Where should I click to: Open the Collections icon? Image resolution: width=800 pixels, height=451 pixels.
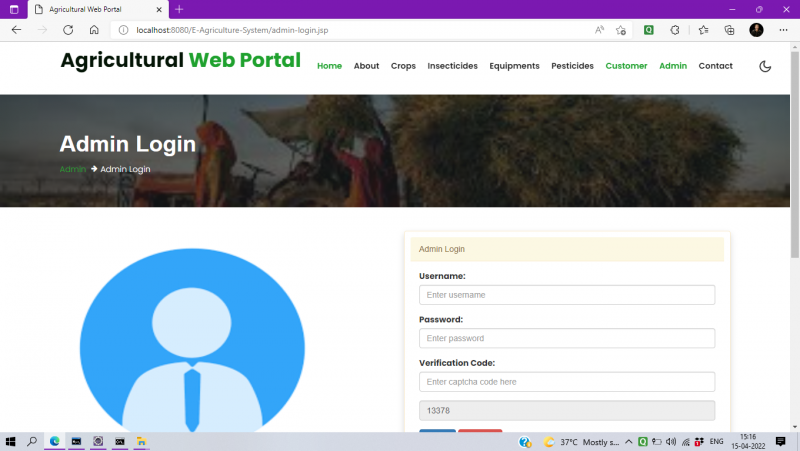[730, 30]
